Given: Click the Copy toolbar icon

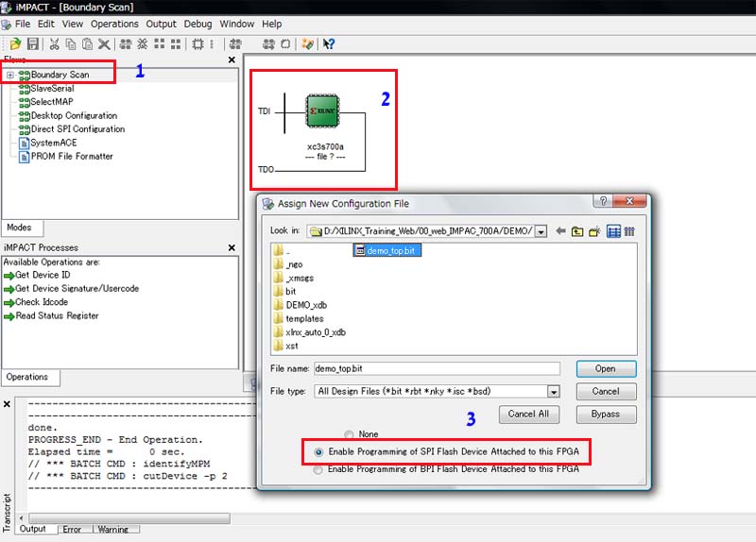Looking at the screenshot, I should pyautogui.click(x=70, y=44).
